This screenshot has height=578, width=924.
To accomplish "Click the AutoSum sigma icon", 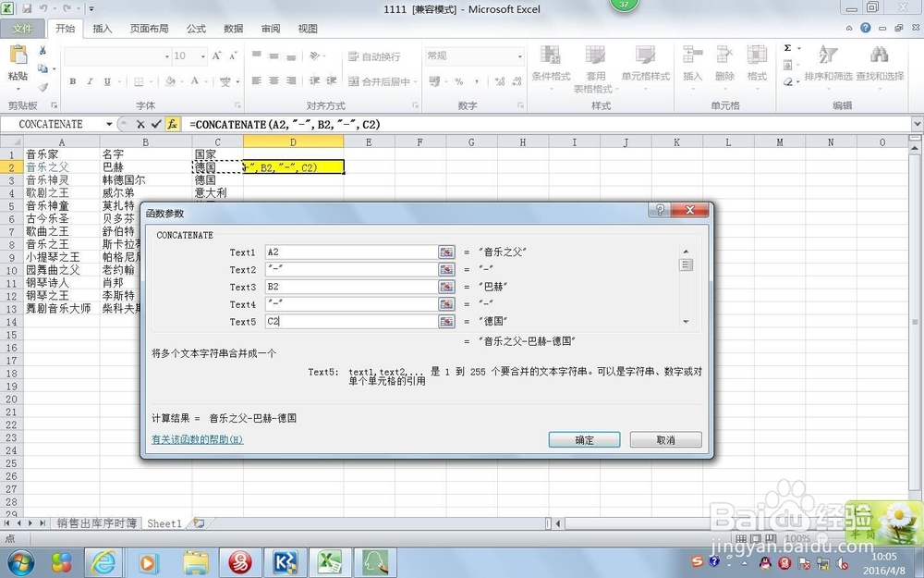I will [788, 48].
